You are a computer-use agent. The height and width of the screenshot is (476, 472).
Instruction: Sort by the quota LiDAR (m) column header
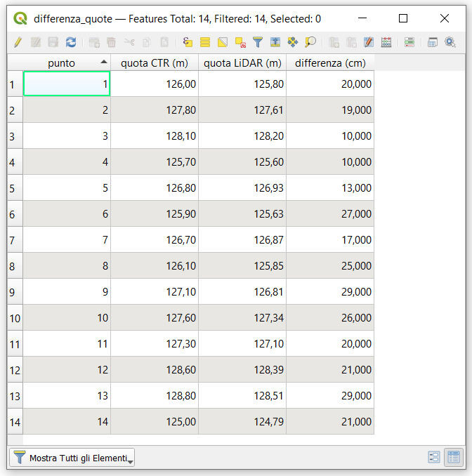242,63
